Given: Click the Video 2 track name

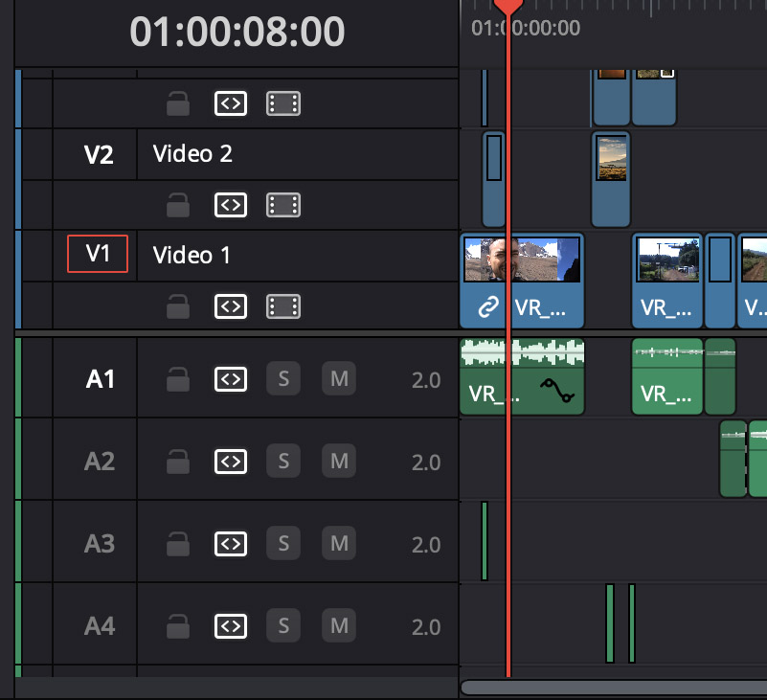Looking at the screenshot, I should [x=192, y=153].
